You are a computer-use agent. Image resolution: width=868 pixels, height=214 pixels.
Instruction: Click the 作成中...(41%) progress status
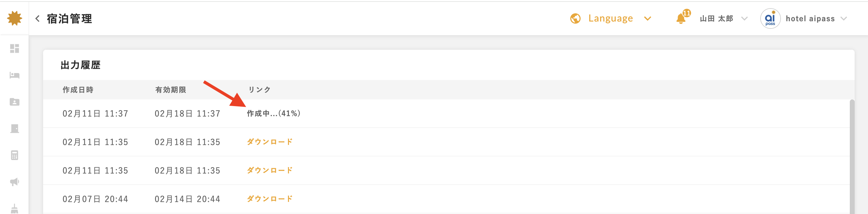(x=273, y=113)
